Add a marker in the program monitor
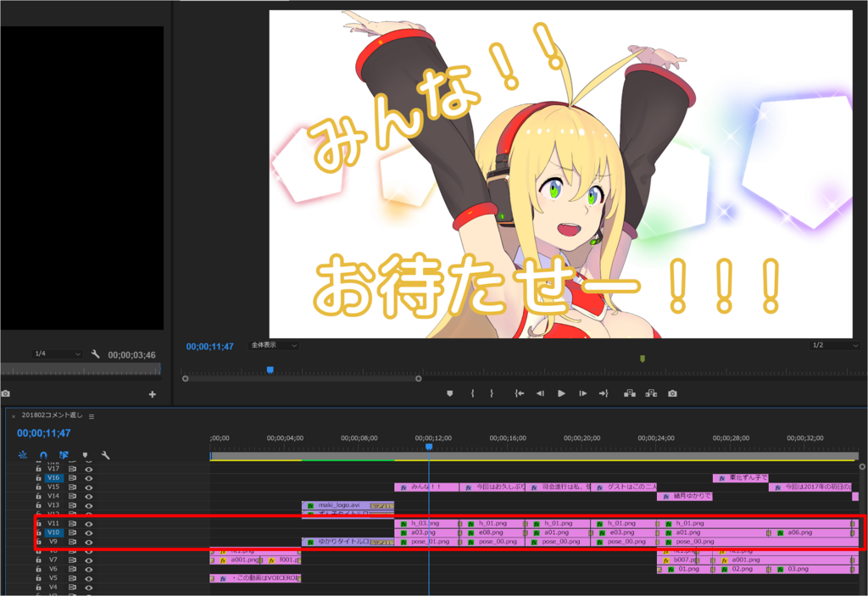868x596 pixels. click(x=449, y=393)
